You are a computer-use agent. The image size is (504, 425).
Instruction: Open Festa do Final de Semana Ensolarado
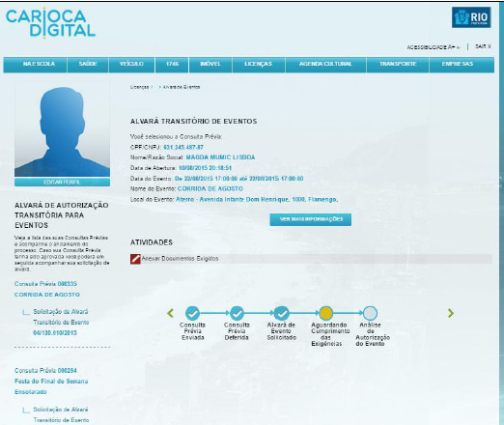coord(51,386)
